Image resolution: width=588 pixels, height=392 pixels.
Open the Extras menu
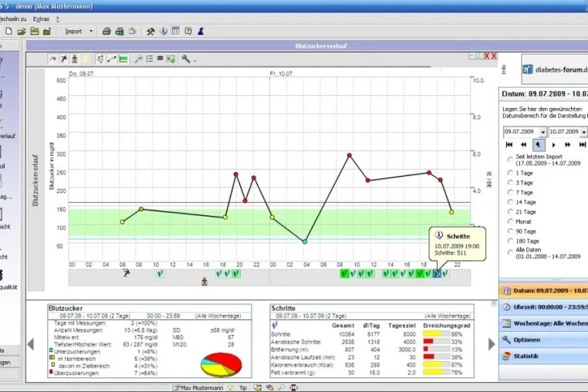coord(41,19)
